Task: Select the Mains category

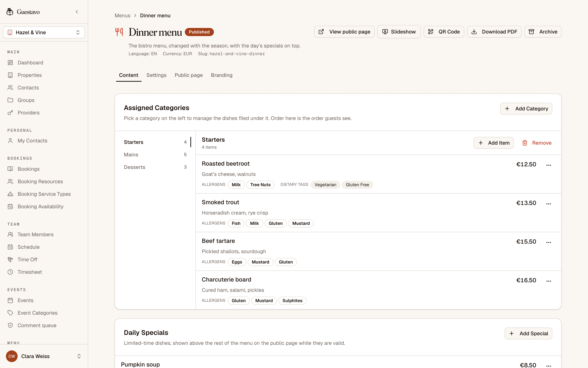Action: click(155, 155)
